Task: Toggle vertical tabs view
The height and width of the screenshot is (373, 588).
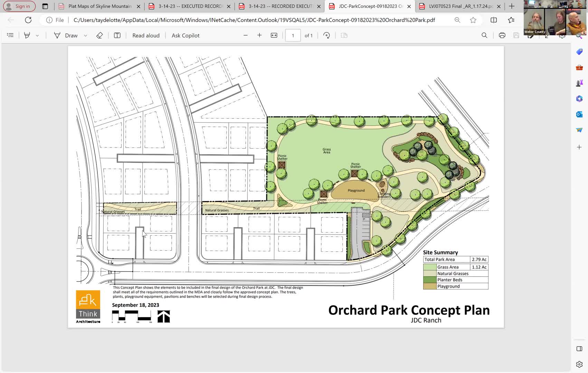Action: 45,6
